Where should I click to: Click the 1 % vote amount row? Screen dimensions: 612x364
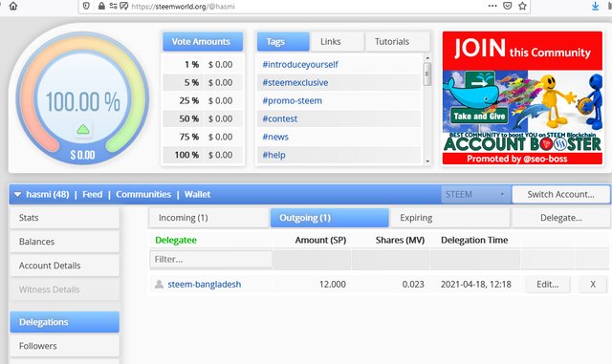(x=203, y=64)
